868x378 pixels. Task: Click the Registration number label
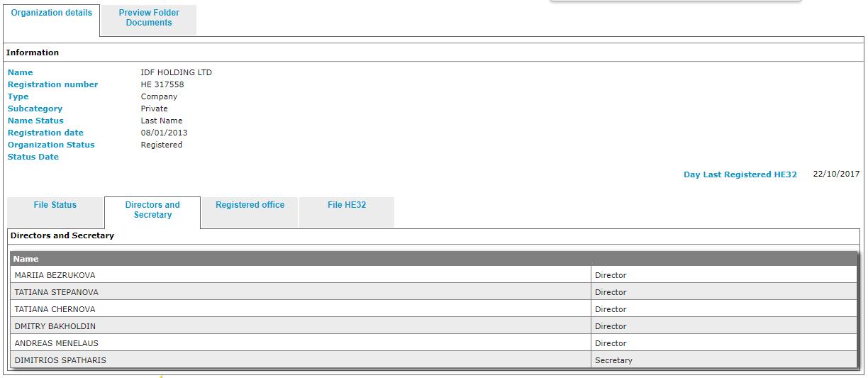tap(53, 84)
